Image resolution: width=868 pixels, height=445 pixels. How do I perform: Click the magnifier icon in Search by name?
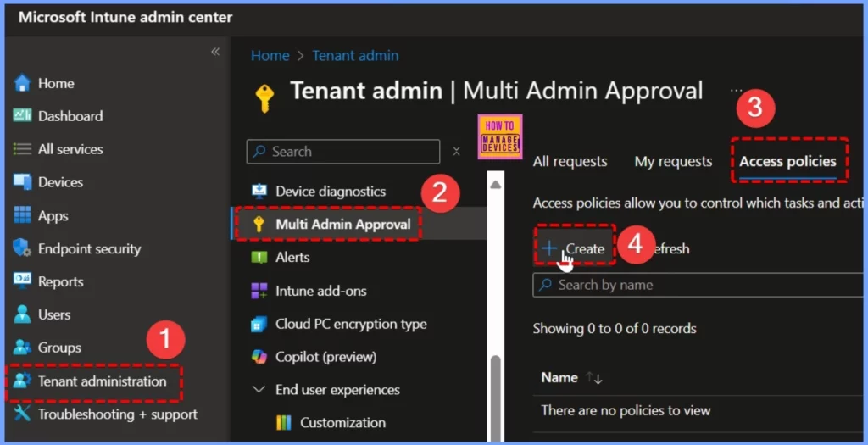[x=545, y=285]
